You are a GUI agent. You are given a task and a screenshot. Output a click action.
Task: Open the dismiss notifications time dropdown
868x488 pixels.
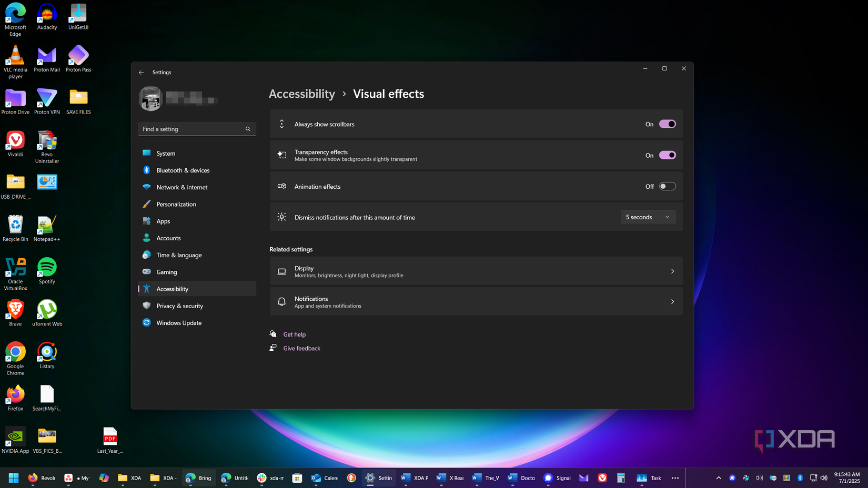click(648, 217)
